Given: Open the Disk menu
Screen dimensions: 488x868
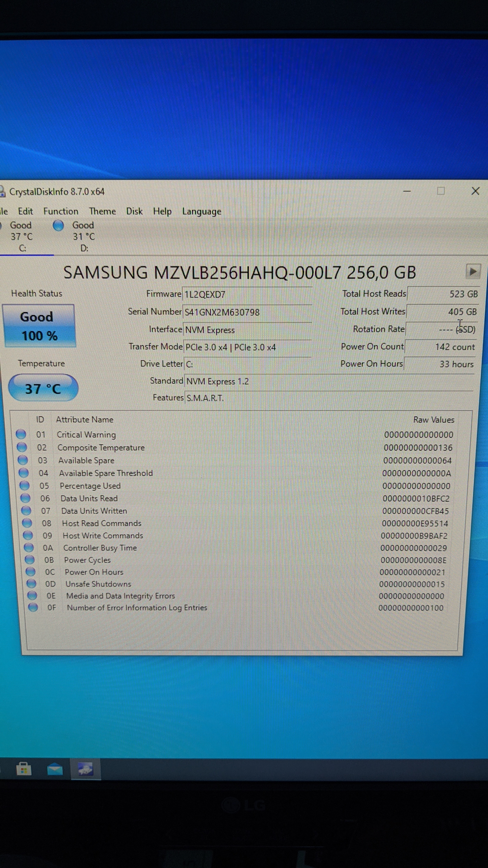Looking at the screenshot, I should click(x=134, y=211).
